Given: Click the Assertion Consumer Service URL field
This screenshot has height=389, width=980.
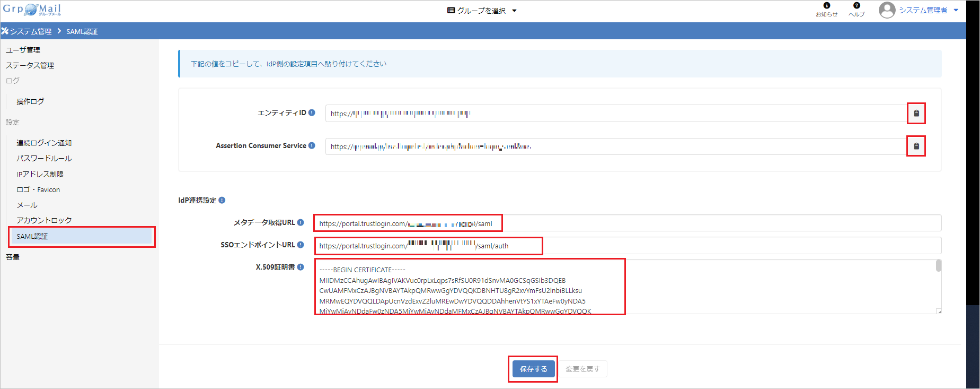Looking at the screenshot, I should point(616,146).
